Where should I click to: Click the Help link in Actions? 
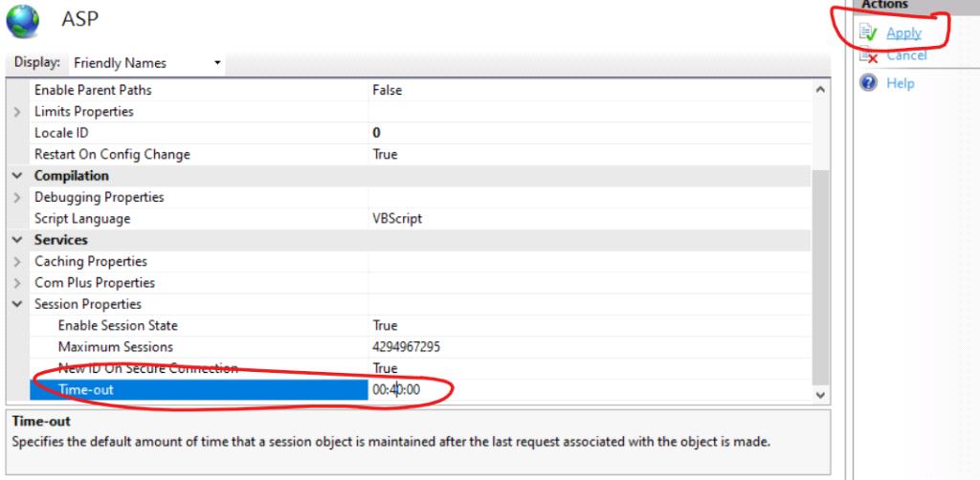tap(900, 83)
